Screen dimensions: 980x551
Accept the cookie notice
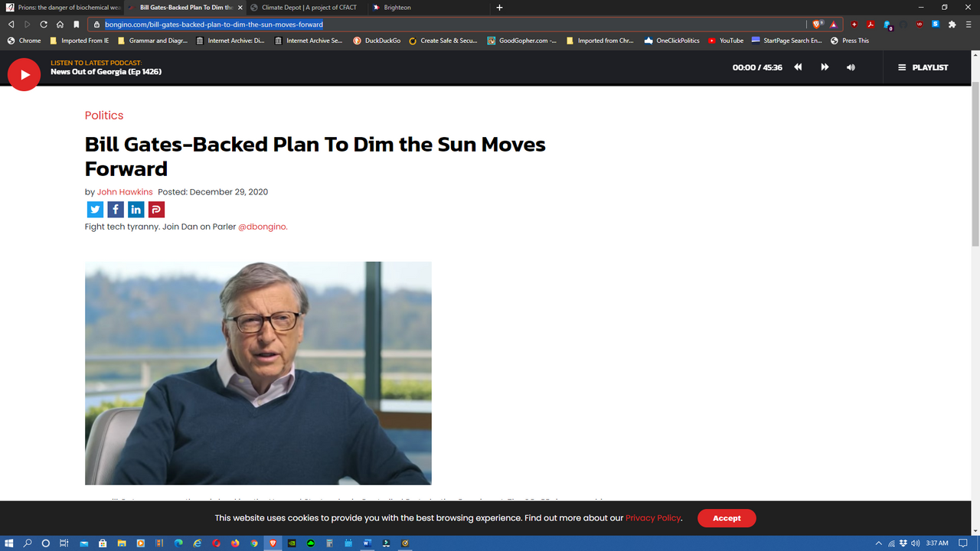tap(727, 518)
